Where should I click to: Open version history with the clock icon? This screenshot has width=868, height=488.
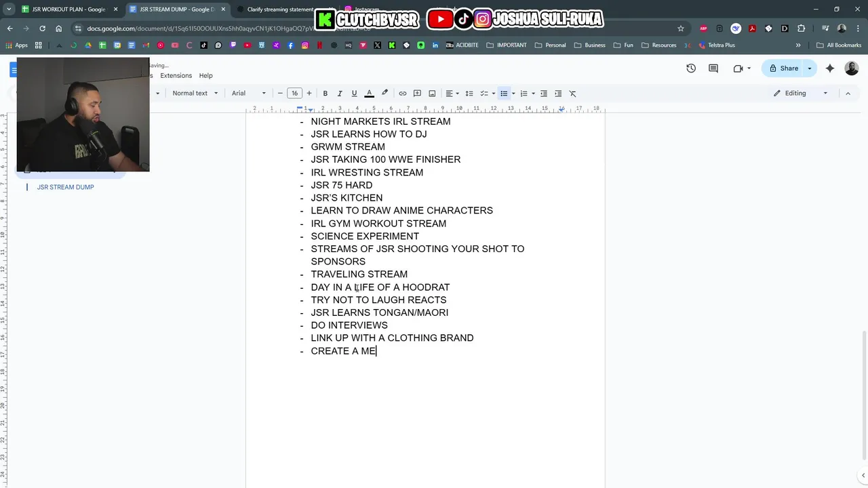[x=691, y=68]
